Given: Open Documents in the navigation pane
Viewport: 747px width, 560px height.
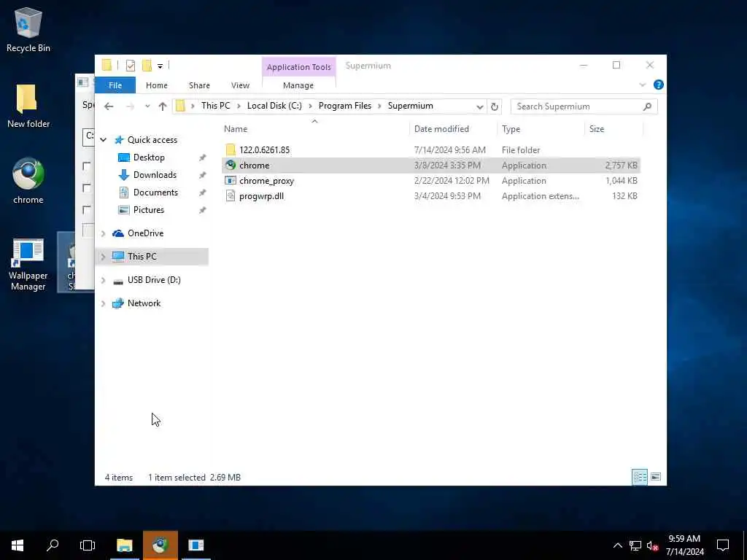Looking at the screenshot, I should pyautogui.click(x=155, y=192).
